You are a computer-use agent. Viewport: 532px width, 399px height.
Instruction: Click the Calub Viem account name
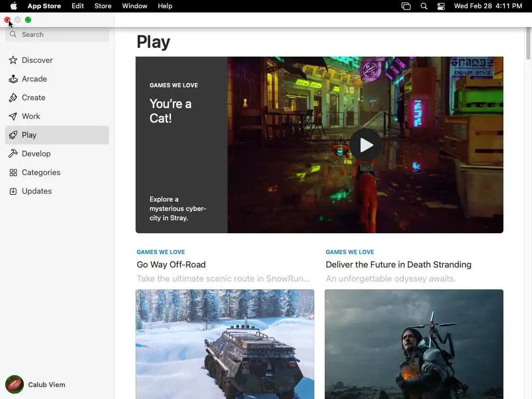[47, 385]
